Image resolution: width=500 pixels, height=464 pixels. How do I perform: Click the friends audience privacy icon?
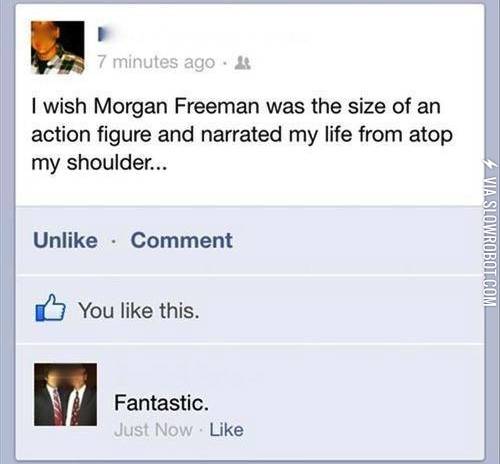(243, 63)
